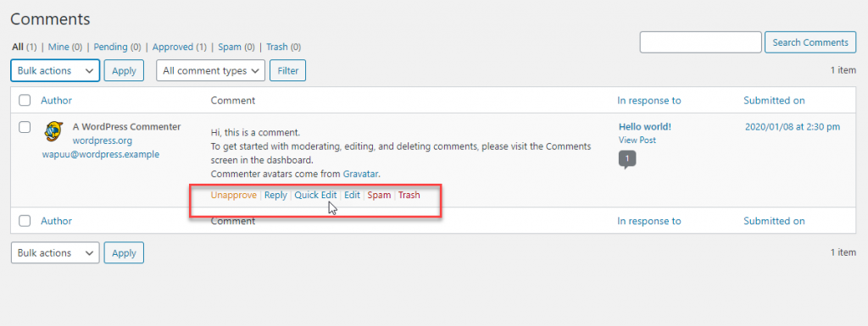Click the commenter's Wapuu avatar image
This screenshot has width=868, height=326.
coord(53,130)
